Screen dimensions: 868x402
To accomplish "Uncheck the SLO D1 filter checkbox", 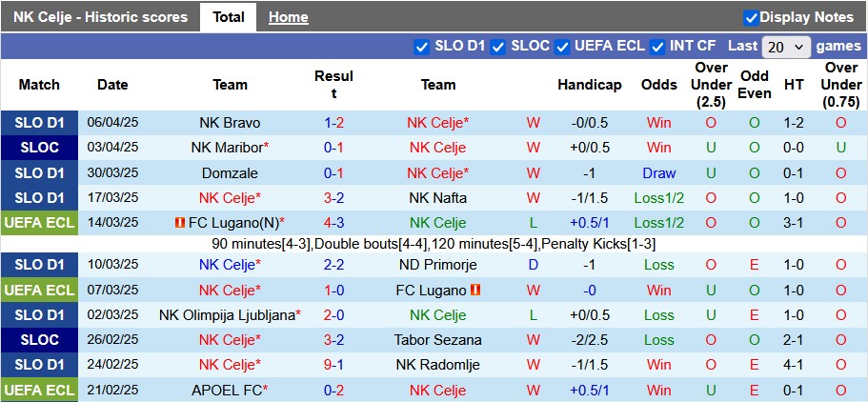I will tap(422, 46).
